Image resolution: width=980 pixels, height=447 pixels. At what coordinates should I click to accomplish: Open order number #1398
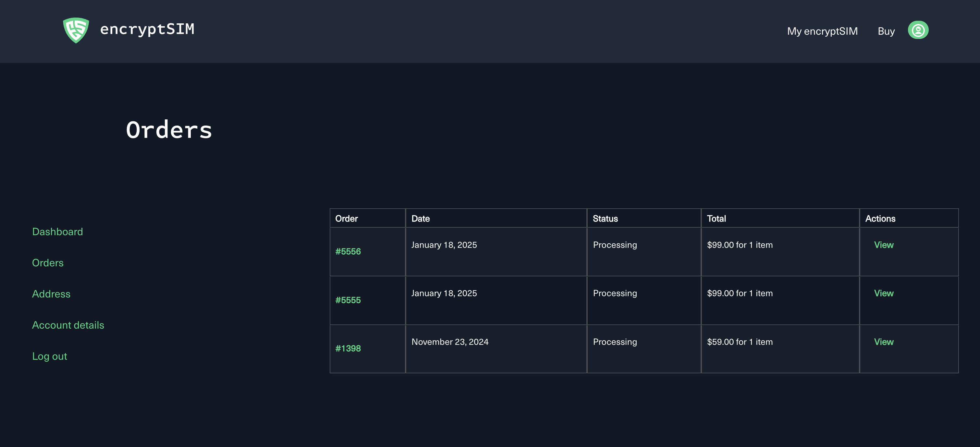pyautogui.click(x=348, y=348)
